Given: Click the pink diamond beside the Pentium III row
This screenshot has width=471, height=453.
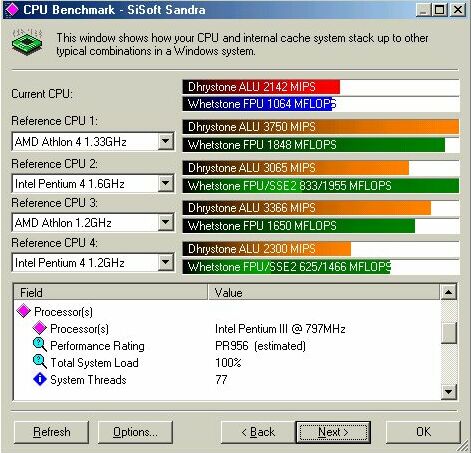Looking at the screenshot, I should click(x=39, y=328).
